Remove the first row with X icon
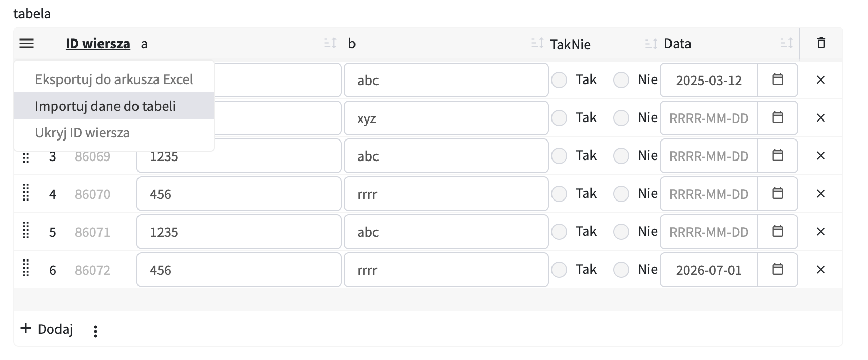Image resolution: width=868 pixels, height=360 pixels. click(821, 80)
